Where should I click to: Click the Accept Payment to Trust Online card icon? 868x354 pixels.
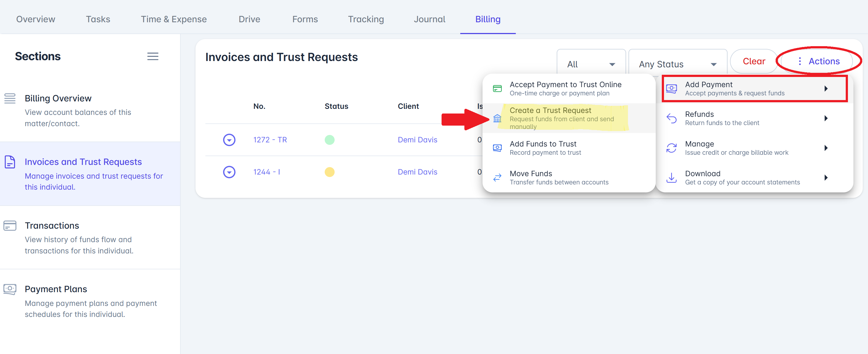click(x=497, y=88)
